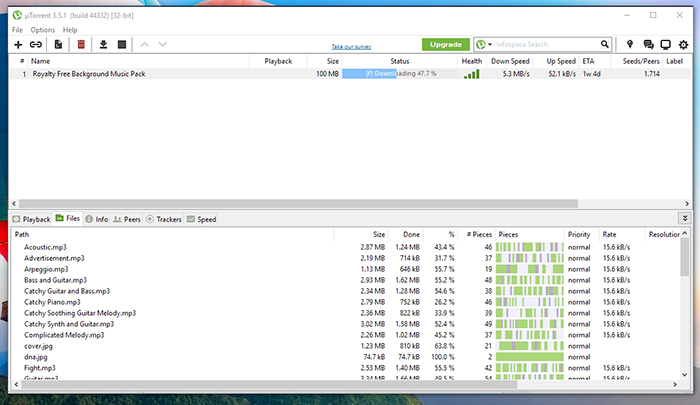Open the Help menu

pos(70,30)
